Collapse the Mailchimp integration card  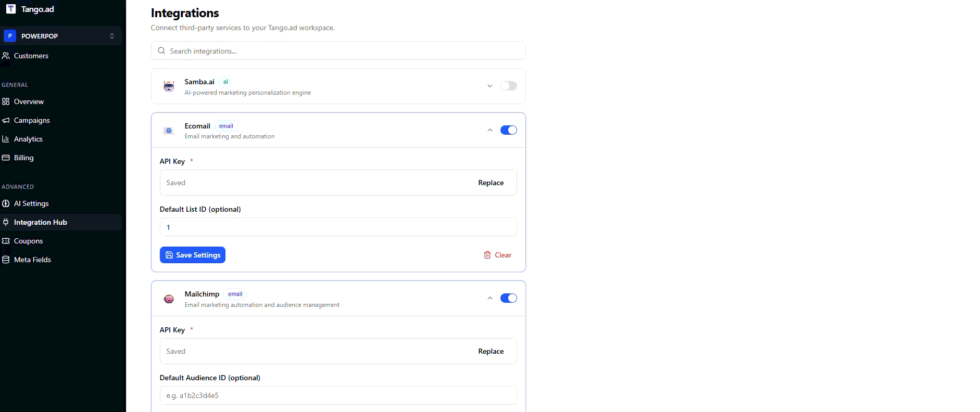[490, 298]
